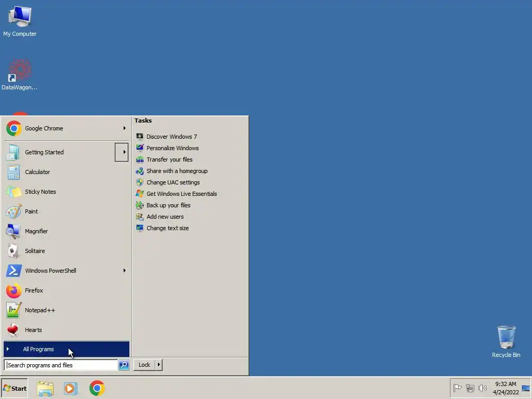This screenshot has height=399, width=532.
Task: Select the DataWagon desktop shortcut
Action: click(20, 75)
